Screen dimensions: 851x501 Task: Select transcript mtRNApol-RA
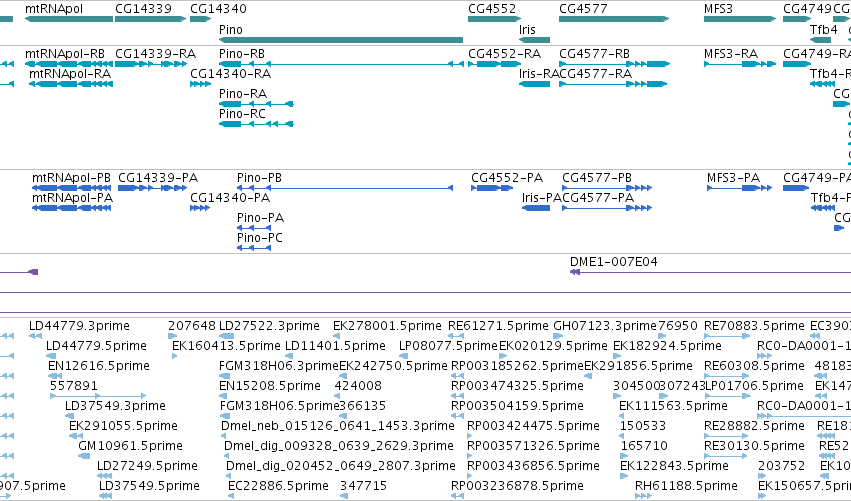[70, 74]
